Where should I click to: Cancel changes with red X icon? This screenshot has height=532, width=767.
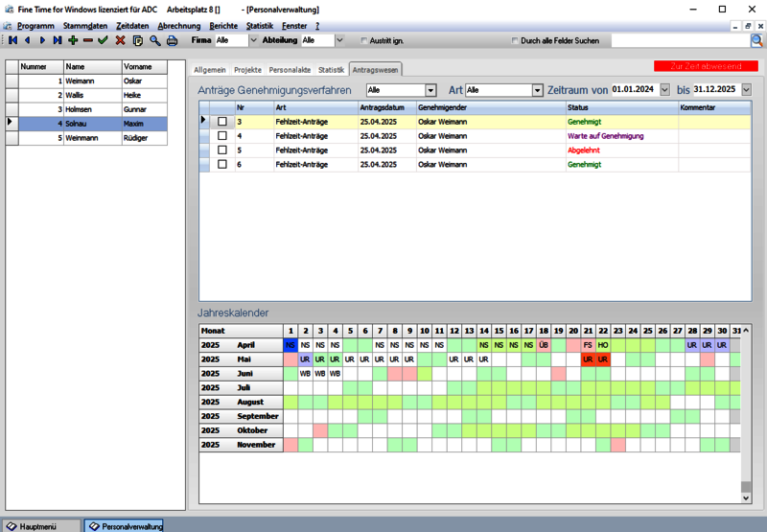tap(121, 40)
